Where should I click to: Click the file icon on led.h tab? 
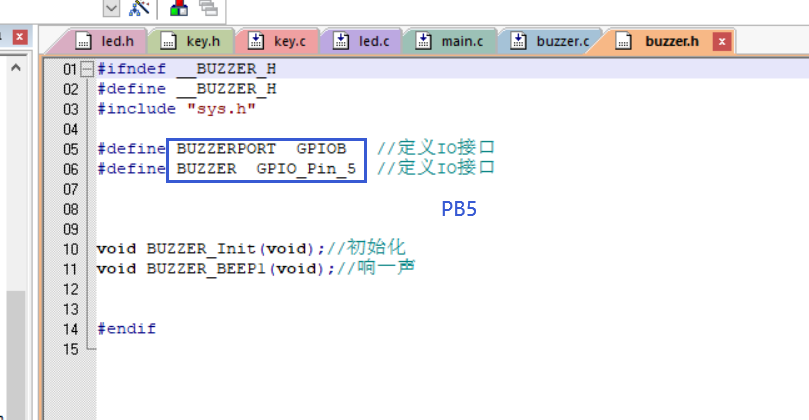click(84, 41)
